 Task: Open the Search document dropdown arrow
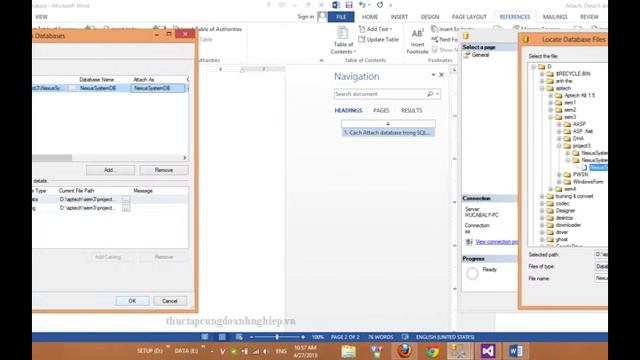click(438, 94)
